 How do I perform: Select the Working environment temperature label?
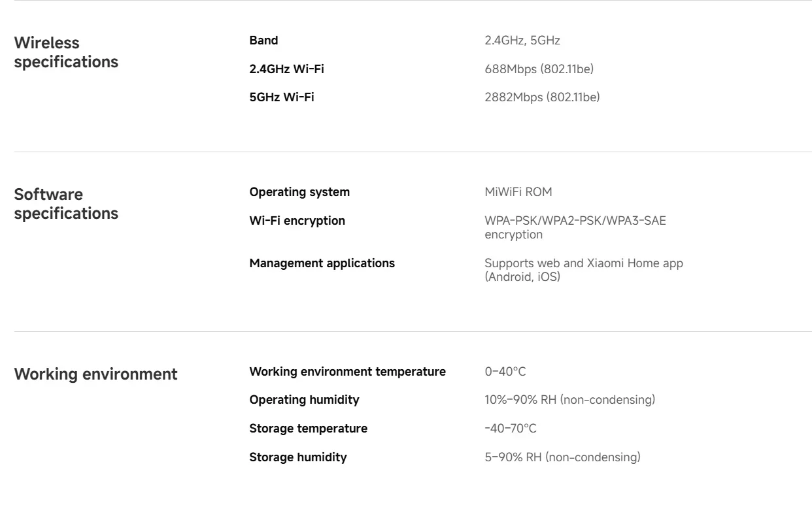(348, 372)
